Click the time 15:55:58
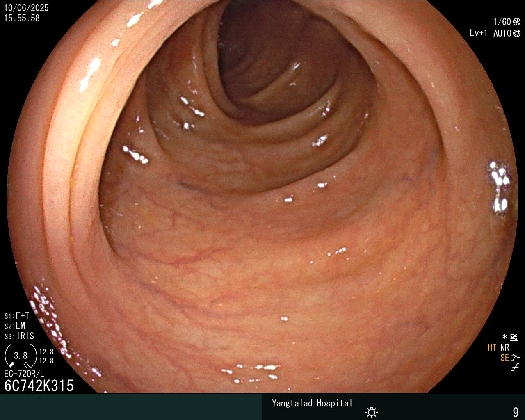 pyautogui.click(x=22, y=18)
